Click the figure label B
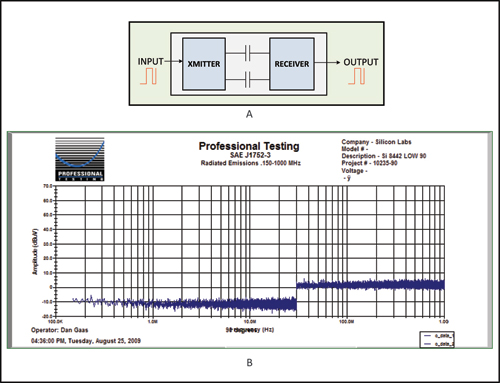500x383 pixels. click(249, 363)
